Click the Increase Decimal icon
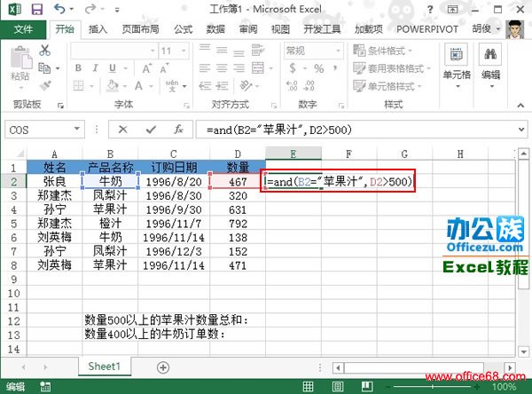Image resolution: width=532 pixels, height=394 pixels. 292,85
